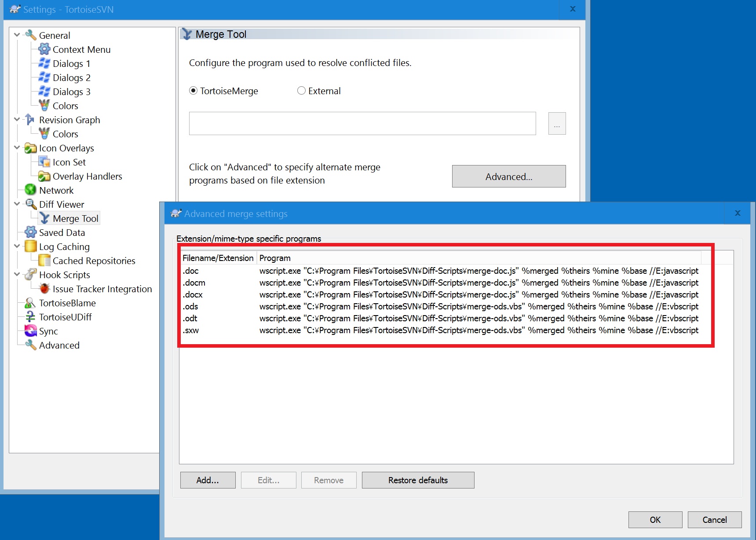The image size is (756, 540).
Task: Click the Merge Tool header icon
Action: pos(187,34)
